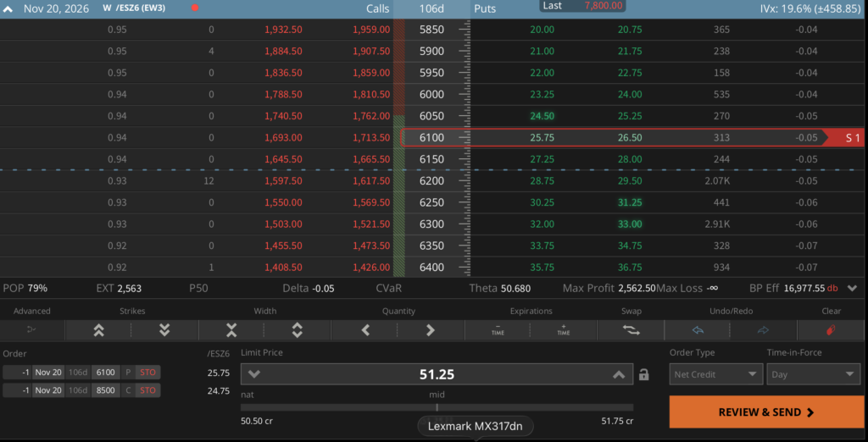This screenshot has width=868, height=442.
Task: Click the Strikes double-down arrow icon
Action: pos(164,330)
